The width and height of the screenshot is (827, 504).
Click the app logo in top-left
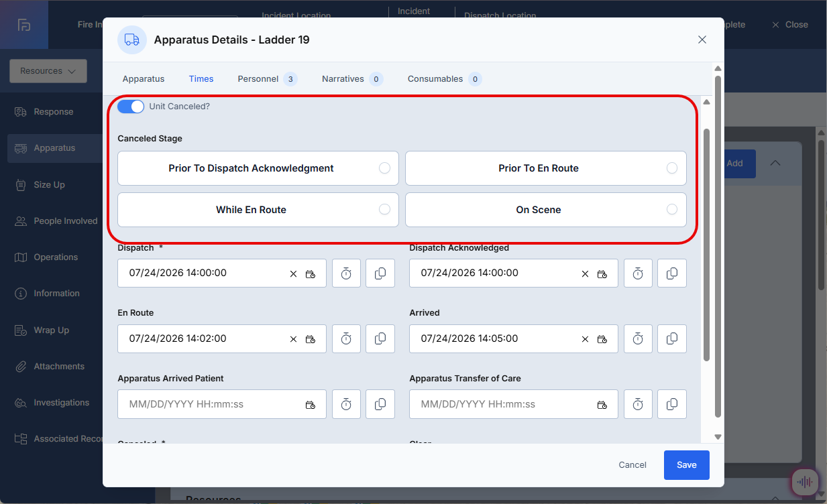[x=24, y=25]
